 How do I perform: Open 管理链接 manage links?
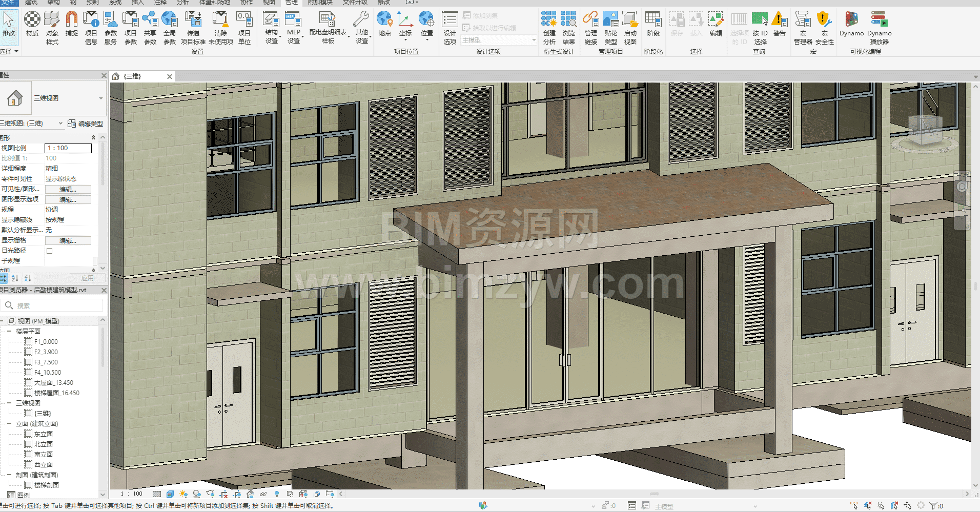pyautogui.click(x=590, y=28)
